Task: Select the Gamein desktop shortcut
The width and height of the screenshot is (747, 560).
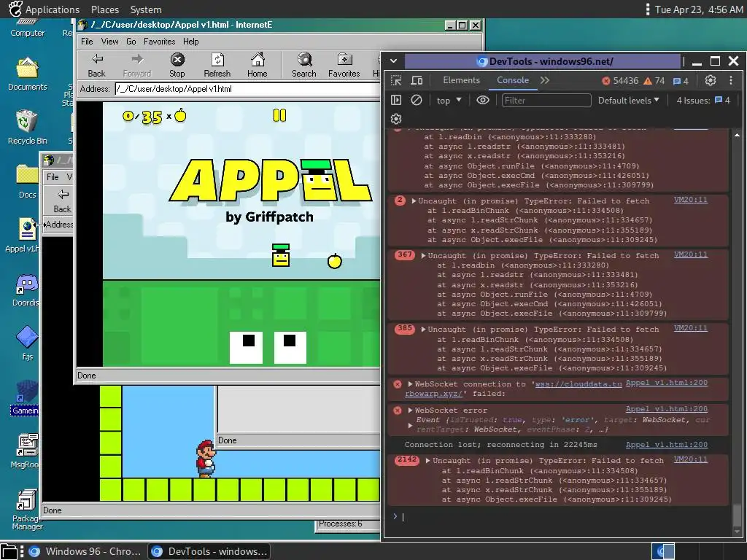Action: pyautogui.click(x=25, y=397)
